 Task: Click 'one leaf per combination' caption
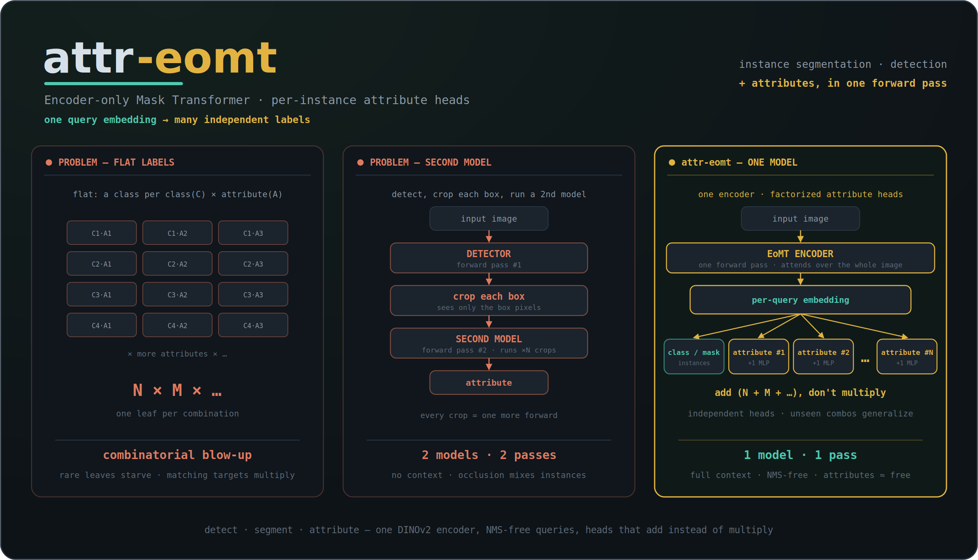click(x=177, y=414)
